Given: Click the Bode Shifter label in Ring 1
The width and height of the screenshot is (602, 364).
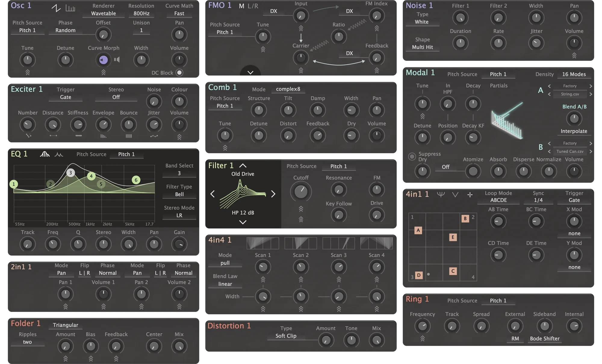Looking at the screenshot, I should pos(545,338).
